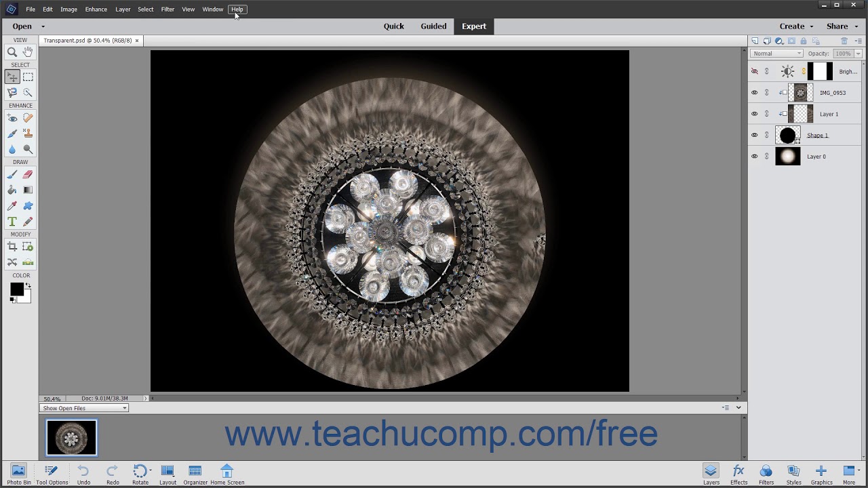
Task: Select the Custom Shape tool
Action: point(28,206)
